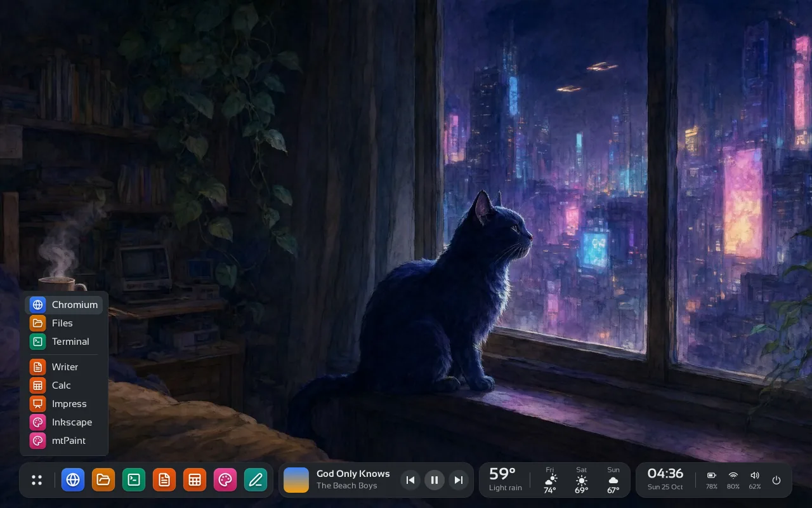Open the battery indicator at 78%
The image size is (812, 508).
[x=712, y=480]
